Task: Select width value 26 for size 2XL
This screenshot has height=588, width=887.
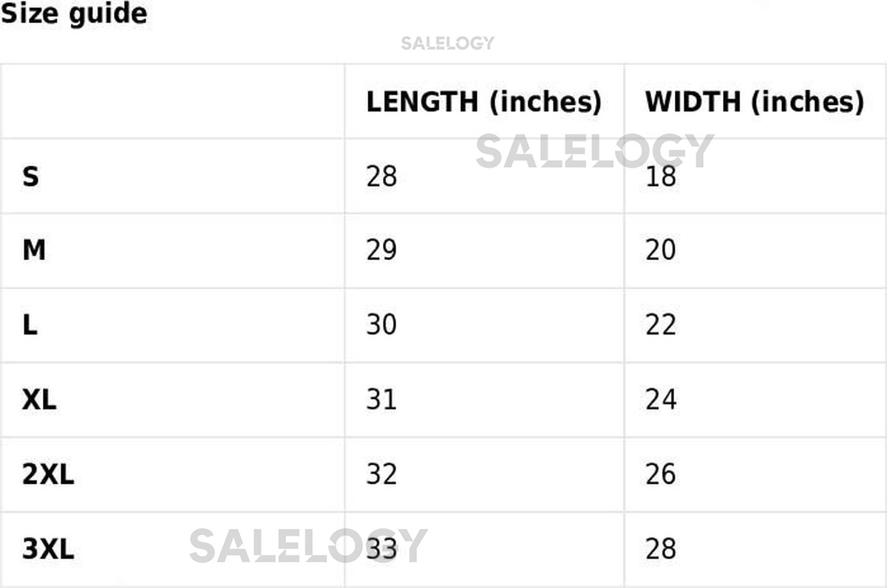Action: [661, 474]
